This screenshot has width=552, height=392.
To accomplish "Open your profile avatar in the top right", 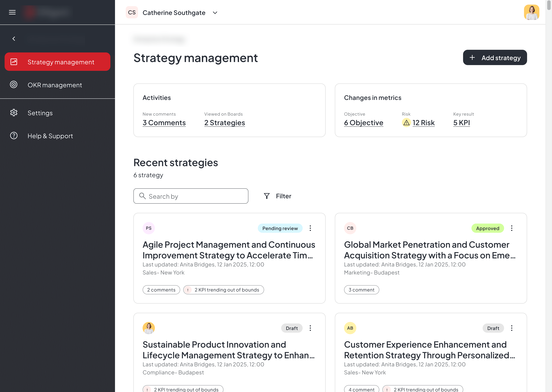I will (x=531, y=12).
